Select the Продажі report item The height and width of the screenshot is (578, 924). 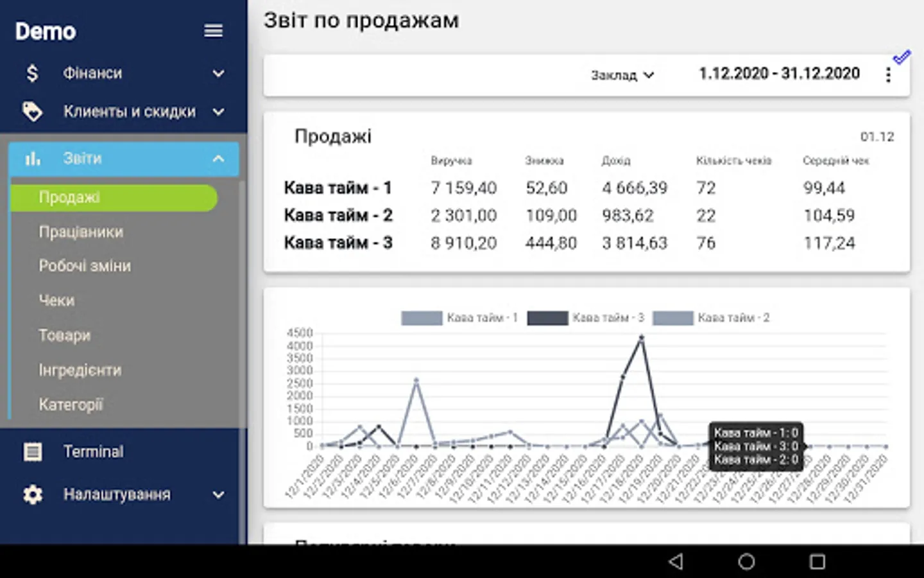coord(114,198)
